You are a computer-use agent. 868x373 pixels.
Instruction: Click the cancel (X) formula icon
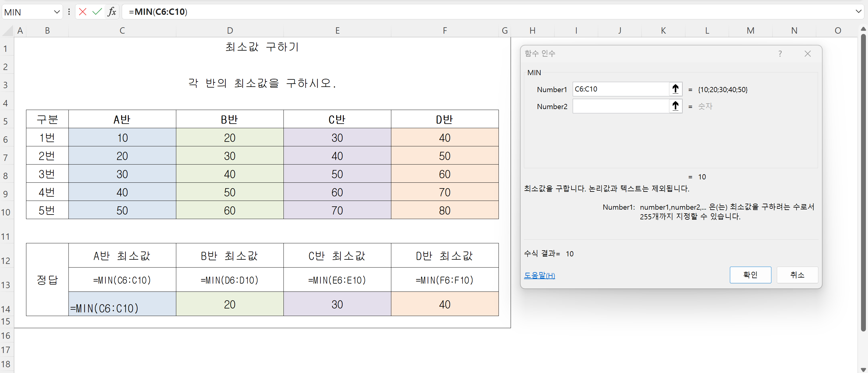[x=83, y=12]
